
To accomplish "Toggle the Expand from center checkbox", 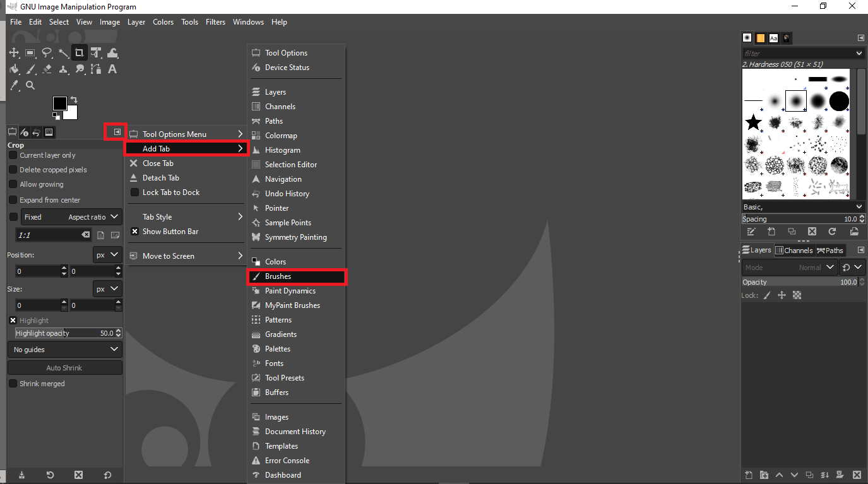I will pos(13,199).
